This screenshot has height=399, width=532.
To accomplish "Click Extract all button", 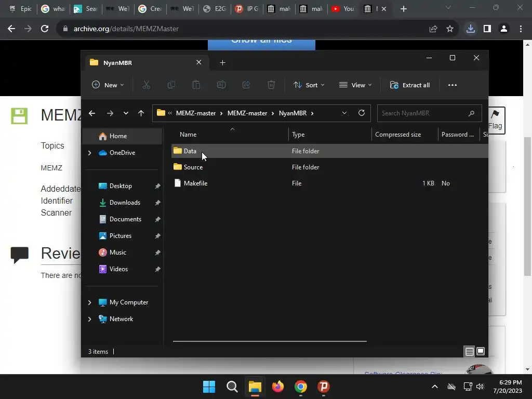I will click(x=410, y=85).
